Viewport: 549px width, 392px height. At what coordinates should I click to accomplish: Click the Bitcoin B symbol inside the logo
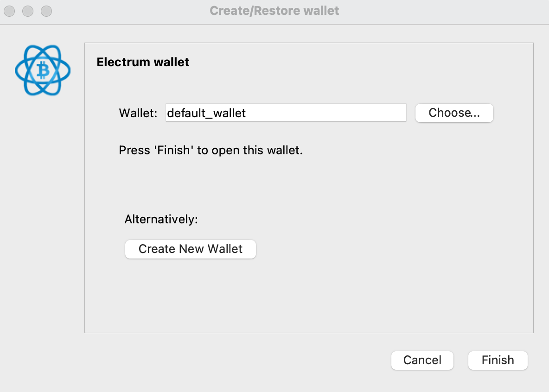(44, 71)
